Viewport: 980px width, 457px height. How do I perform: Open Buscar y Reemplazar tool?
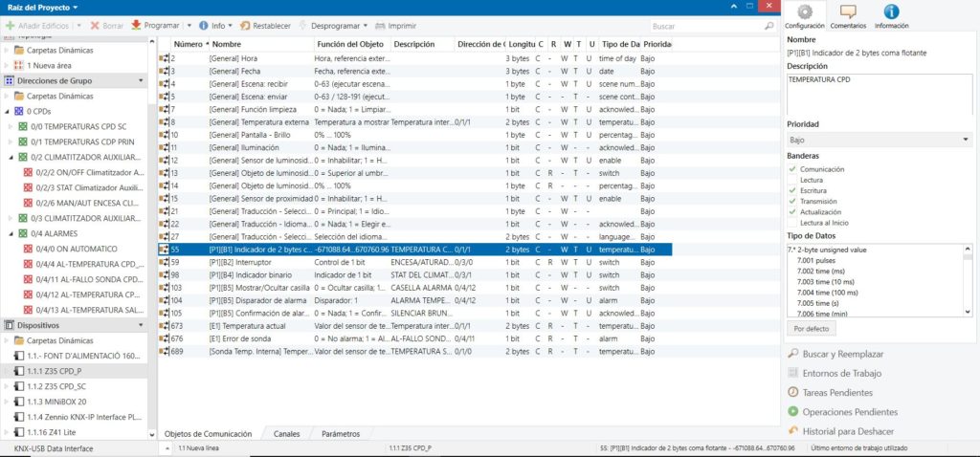tap(793, 354)
